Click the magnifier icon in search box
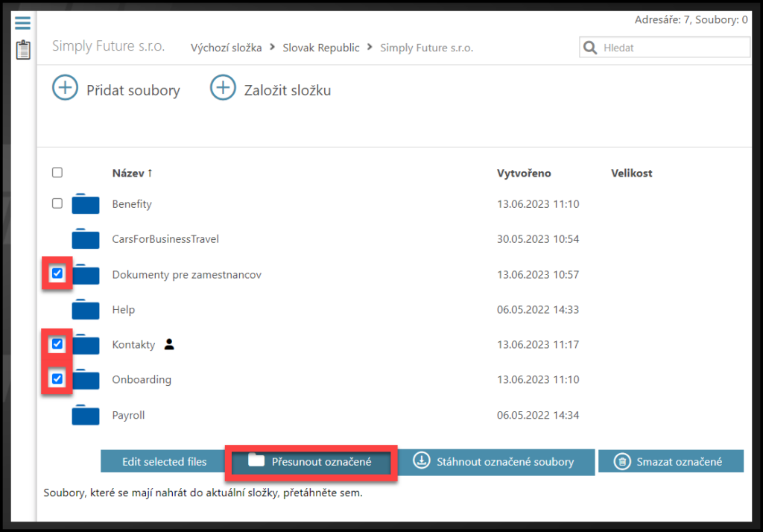The height and width of the screenshot is (532, 763). click(590, 48)
